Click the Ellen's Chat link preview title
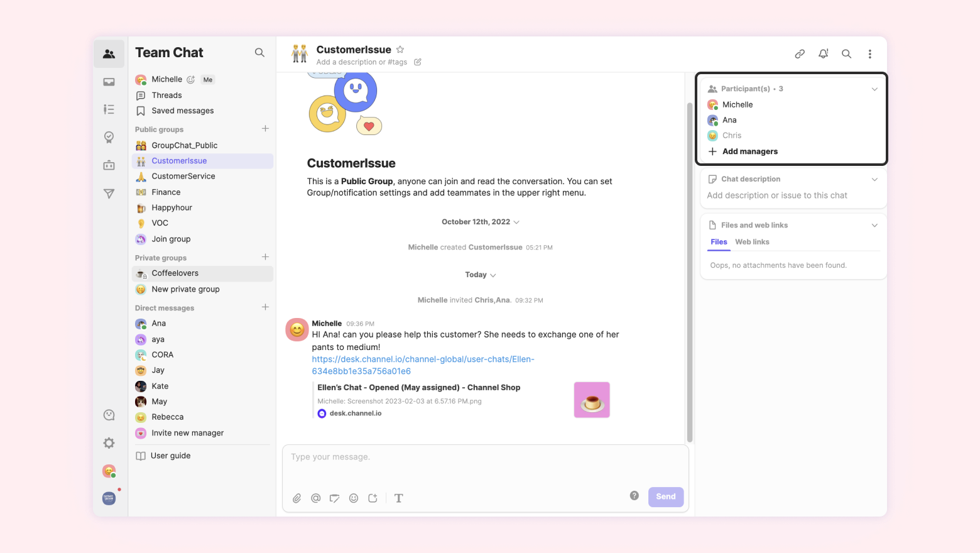Viewport: 980px width, 553px height. (419, 388)
